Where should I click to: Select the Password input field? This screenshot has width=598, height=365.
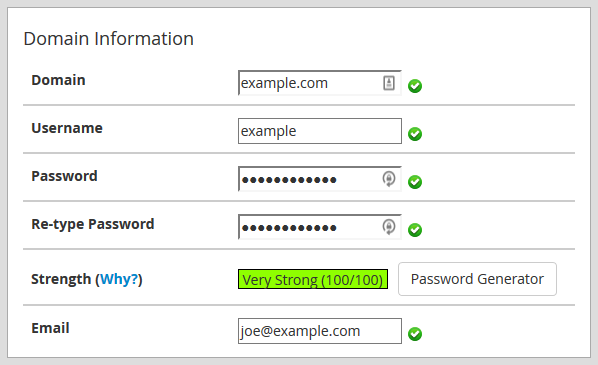click(x=320, y=179)
